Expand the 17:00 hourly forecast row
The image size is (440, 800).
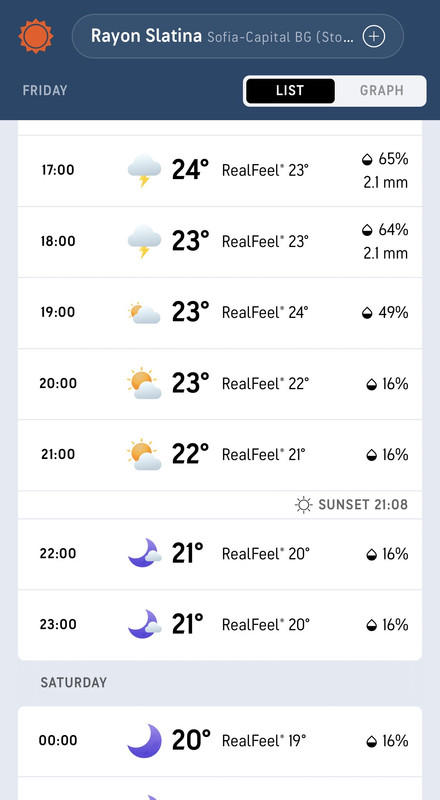(220, 170)
